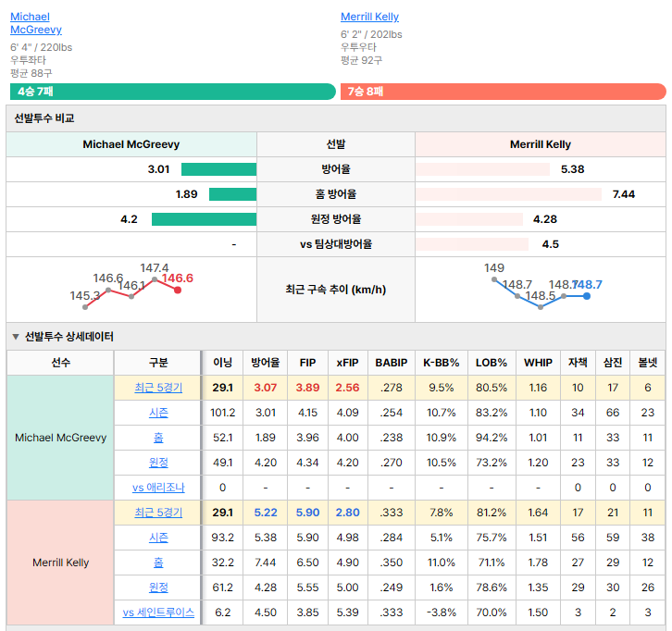Click the 자책 column header
This screenshot has height=631, width=672.
[x=578, y=363]
